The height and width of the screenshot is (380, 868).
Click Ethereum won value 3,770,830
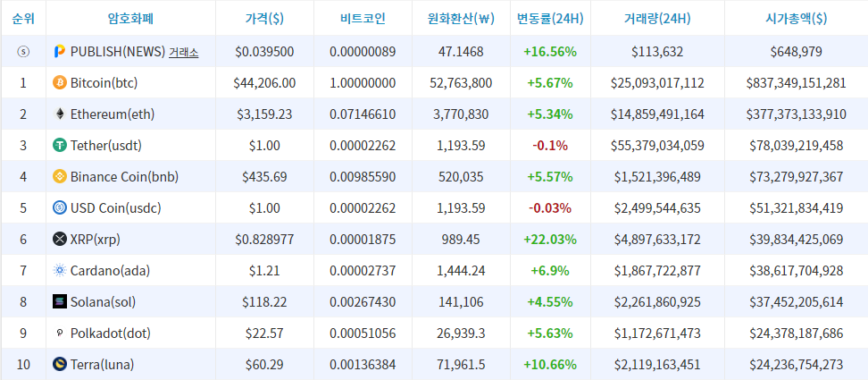(461, 114)
